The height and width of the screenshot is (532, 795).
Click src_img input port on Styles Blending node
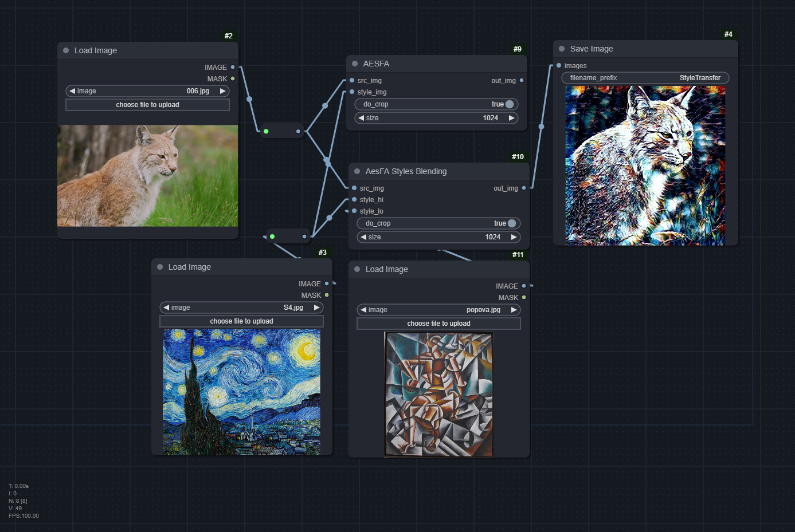click(x=354, y=188)
